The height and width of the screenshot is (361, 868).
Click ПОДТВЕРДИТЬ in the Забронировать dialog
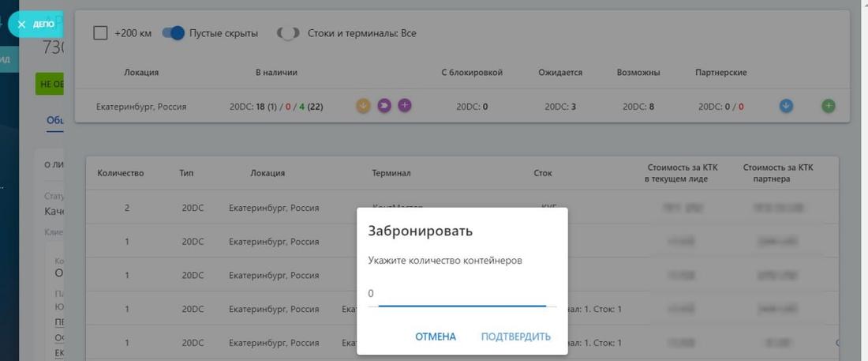pos(516,337)
